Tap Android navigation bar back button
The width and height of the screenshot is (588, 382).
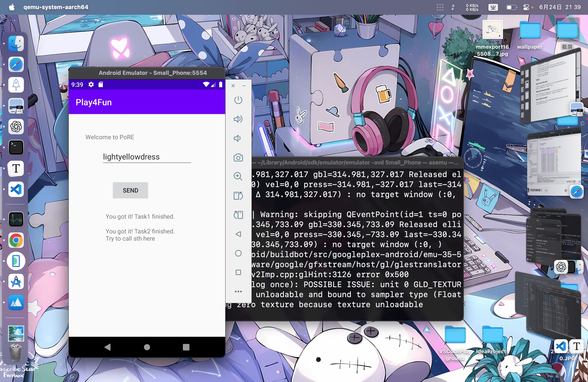pos(107,347)
